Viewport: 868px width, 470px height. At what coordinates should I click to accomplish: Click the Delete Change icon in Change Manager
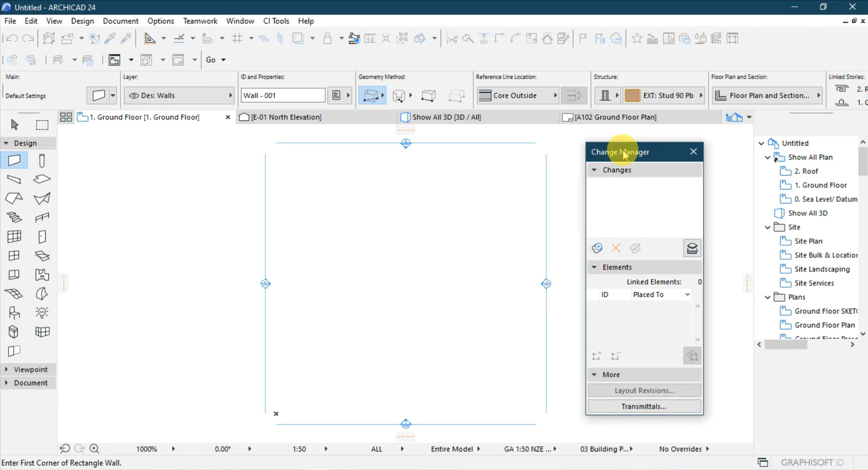pyautogui.click(x=615, y=248)
